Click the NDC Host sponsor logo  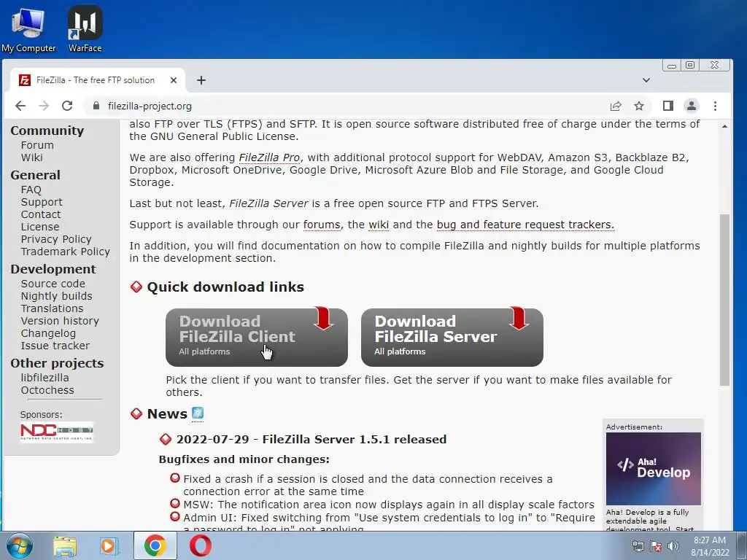pyautogui.click(x=57, y=432)
